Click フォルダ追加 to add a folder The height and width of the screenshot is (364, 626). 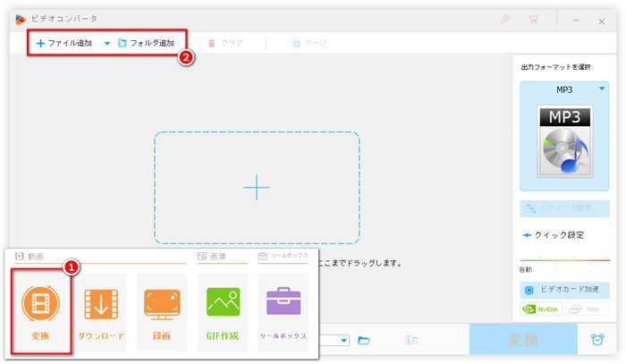(146, 42)
